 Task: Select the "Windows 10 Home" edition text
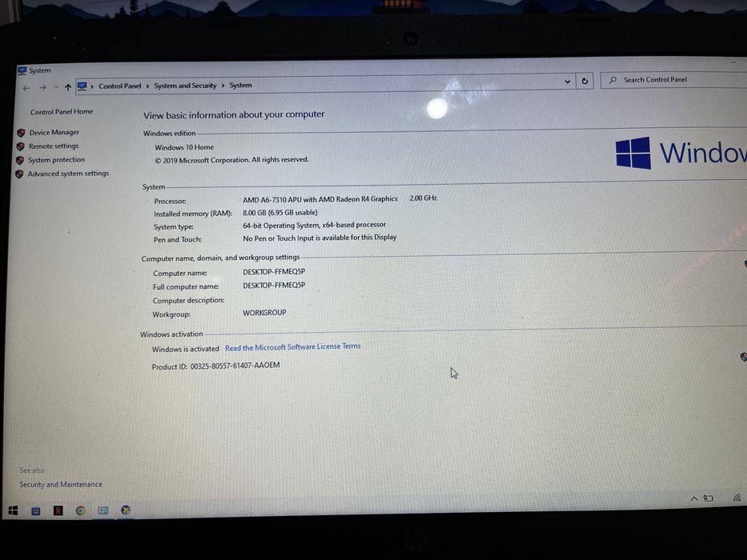pos(184,148)
